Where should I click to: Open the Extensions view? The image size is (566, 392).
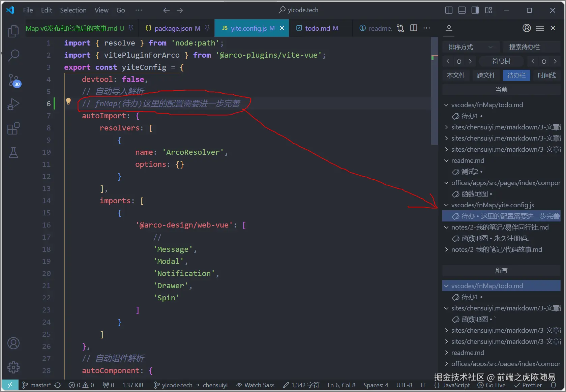(x=13, y=128)
